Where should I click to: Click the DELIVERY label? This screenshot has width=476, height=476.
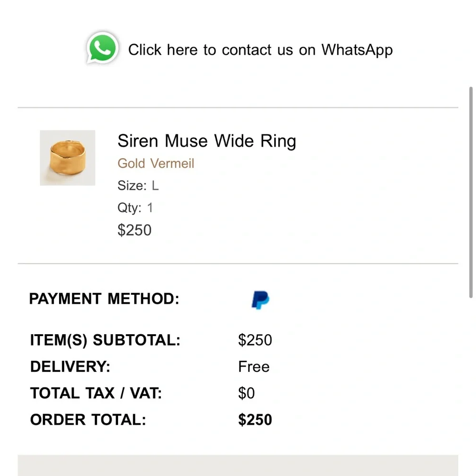point(70,367)
